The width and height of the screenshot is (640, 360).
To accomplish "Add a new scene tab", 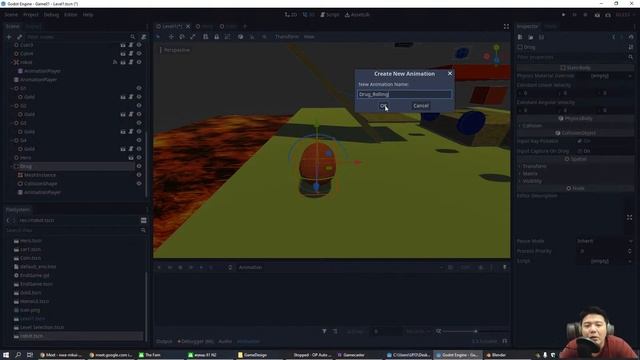I will click(245, 27).
